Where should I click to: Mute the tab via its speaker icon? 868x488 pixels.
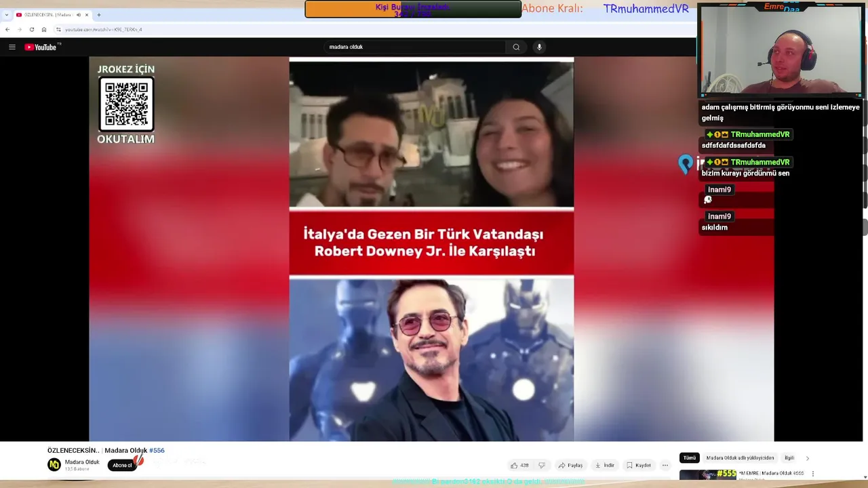point(78,15)
